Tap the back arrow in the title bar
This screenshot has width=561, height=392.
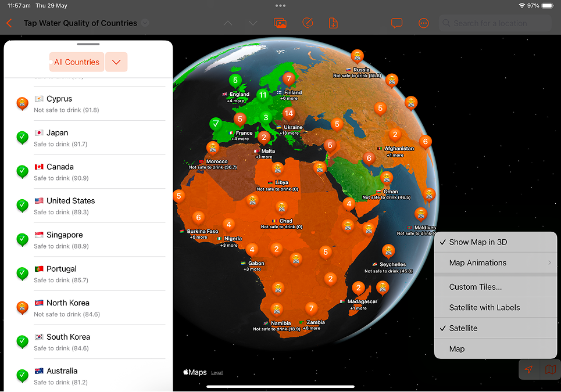point(9,23)
